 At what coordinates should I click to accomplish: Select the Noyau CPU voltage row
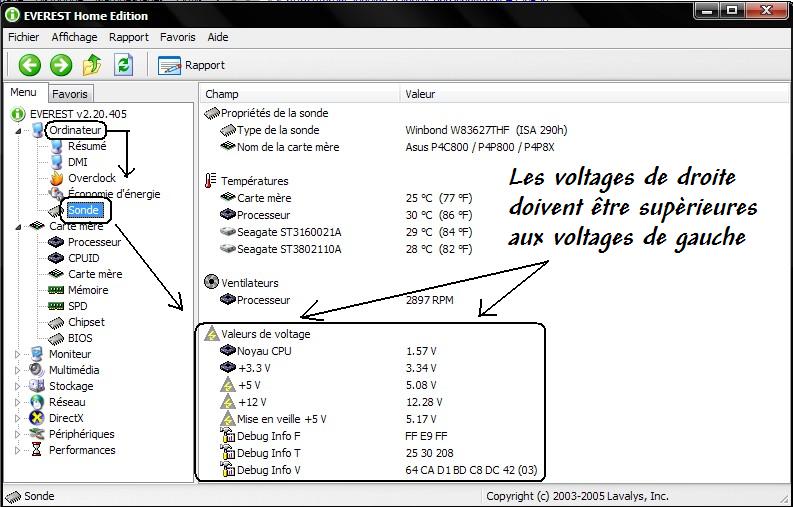point(264,351)
